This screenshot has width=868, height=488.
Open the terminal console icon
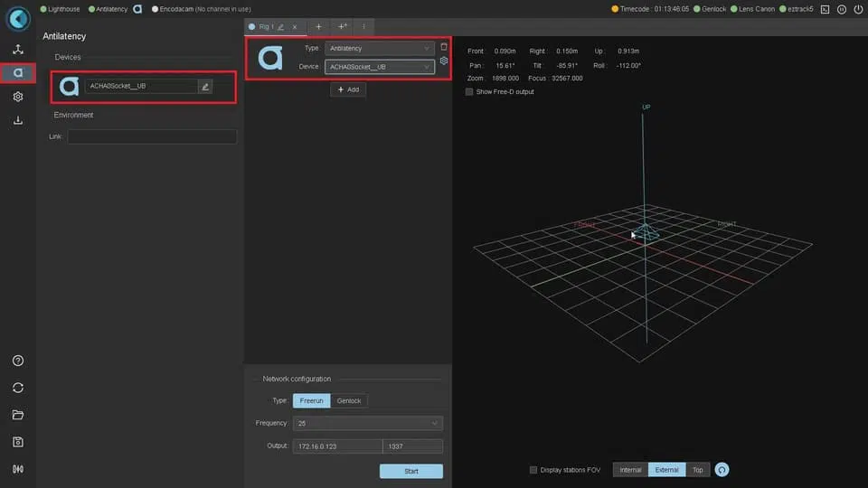825,9
